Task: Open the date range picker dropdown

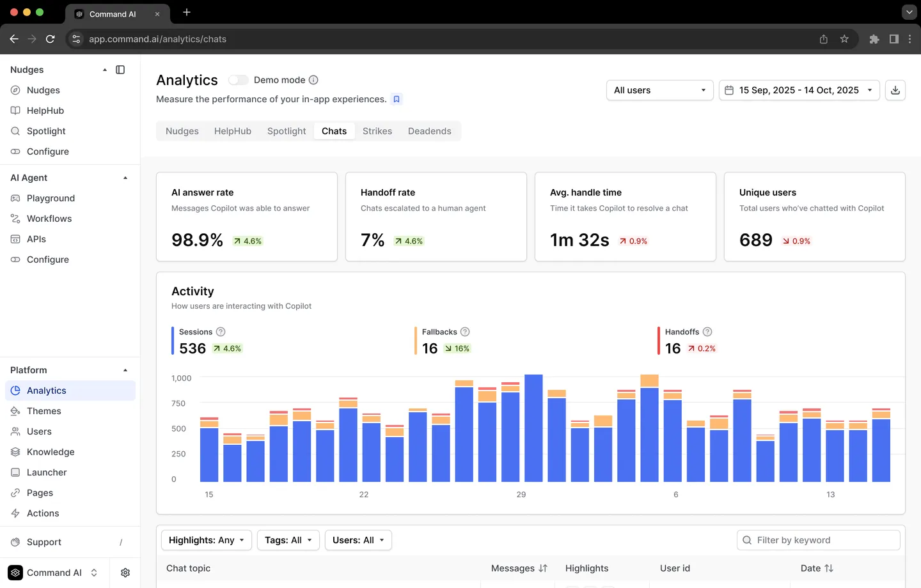Action: click(x=799, y=90)
